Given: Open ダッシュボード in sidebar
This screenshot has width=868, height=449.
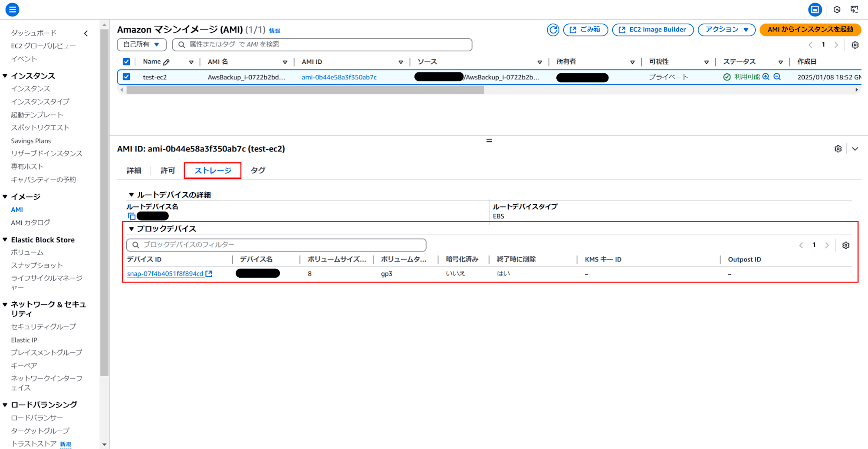Looking at the screenshot, I should point(34,33).
